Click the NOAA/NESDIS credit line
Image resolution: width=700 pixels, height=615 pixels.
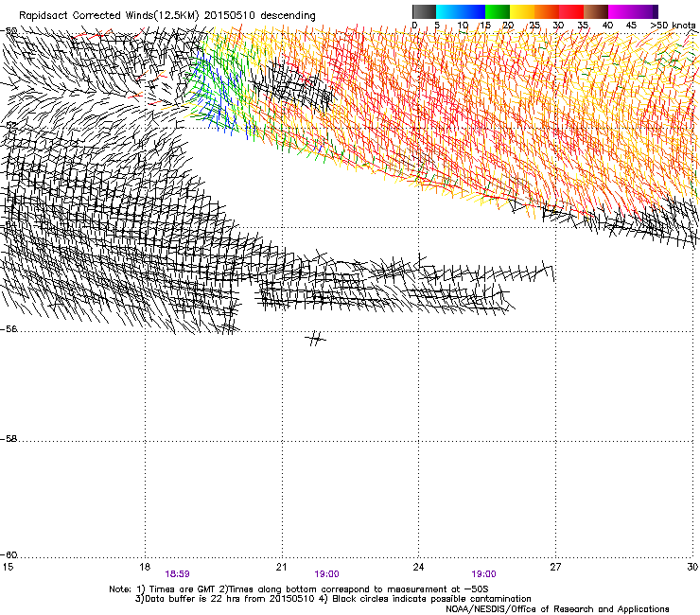pos(557,609)
